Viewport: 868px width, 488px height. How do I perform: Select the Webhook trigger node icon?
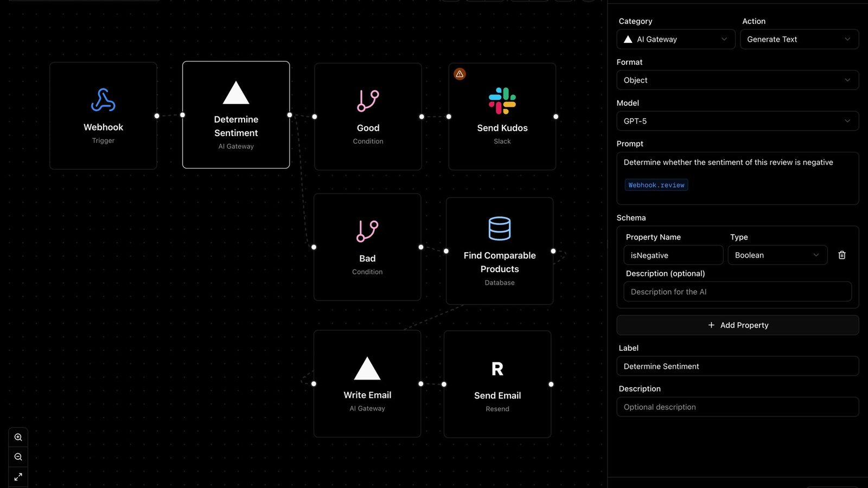pos(103,100)
